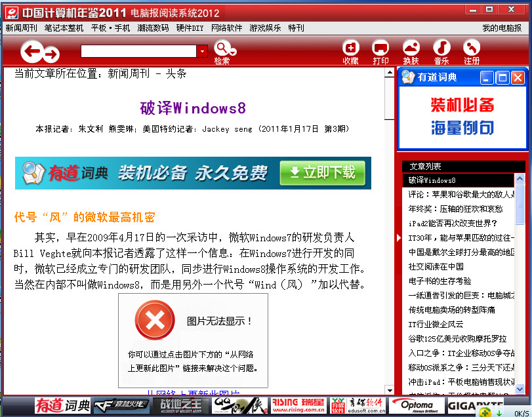The height and width of the screenshot is (417, 532).
Task: Click the article list scrollbar thumb
Action: point(520,204)
